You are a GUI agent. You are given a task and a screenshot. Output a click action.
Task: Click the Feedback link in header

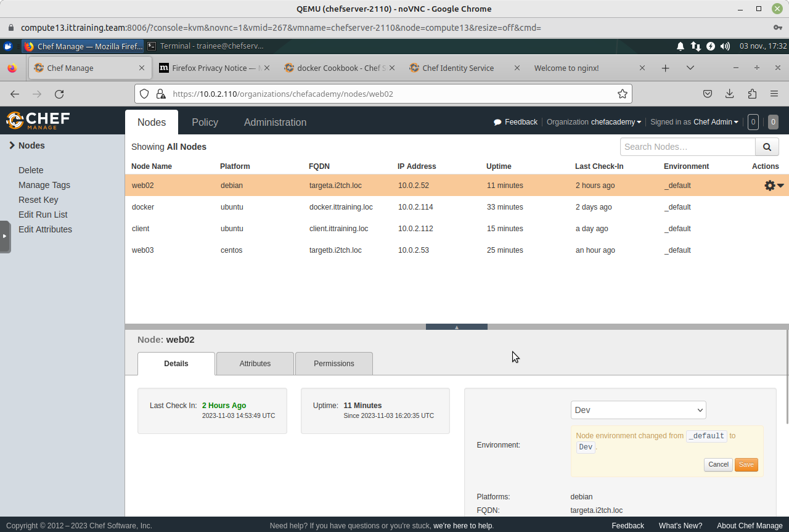click(x=516, y=122)
